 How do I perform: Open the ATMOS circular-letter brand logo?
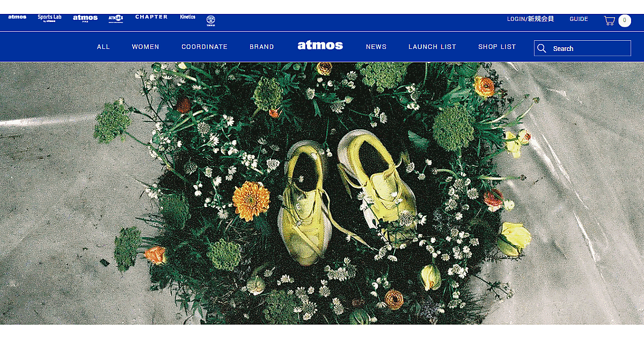pyautogui.click(x=116, y=18)
